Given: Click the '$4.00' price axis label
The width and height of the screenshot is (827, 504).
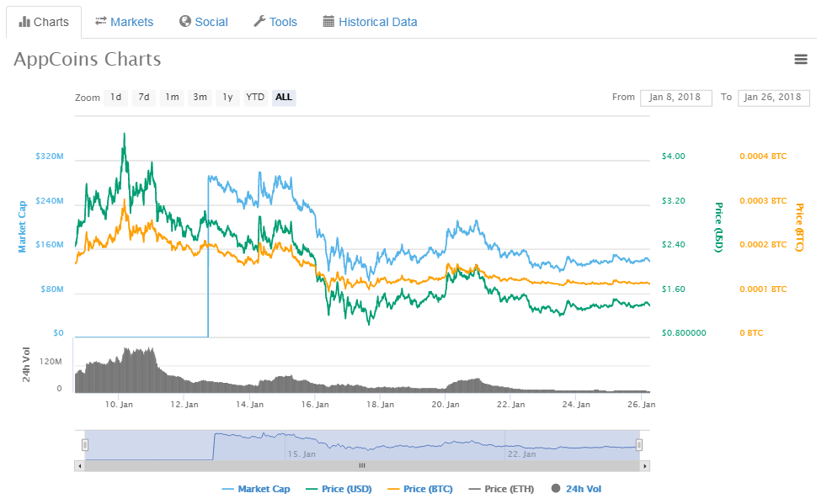Looking at the screenshot, I should point(674,157).
